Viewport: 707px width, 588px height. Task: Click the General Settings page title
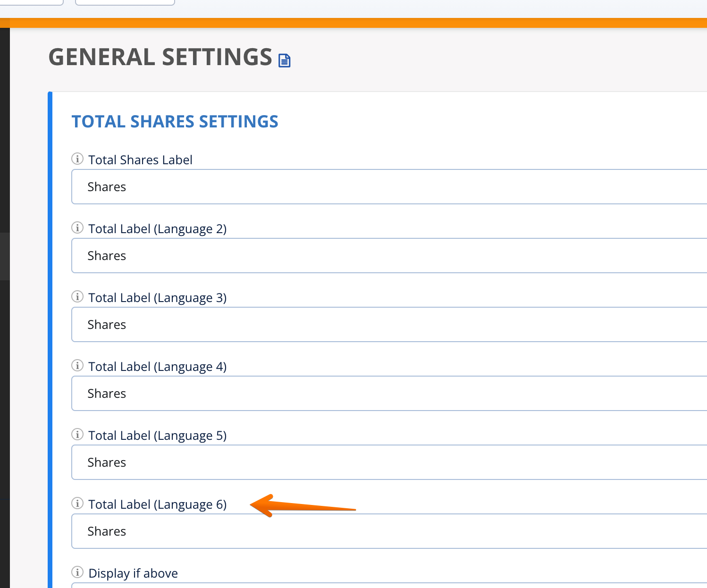[x=160, y=57]
